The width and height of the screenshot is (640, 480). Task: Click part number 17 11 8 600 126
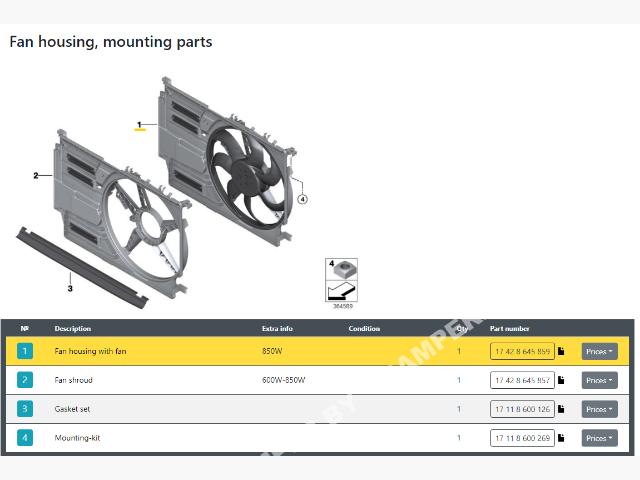coord(522,409)
